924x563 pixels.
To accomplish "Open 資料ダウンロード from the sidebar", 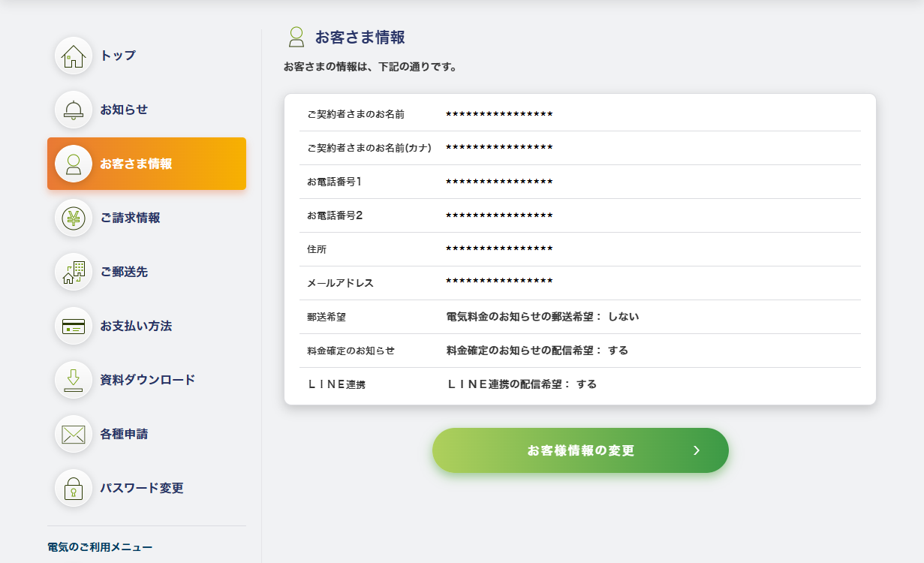I will click(x=148, y=380).
